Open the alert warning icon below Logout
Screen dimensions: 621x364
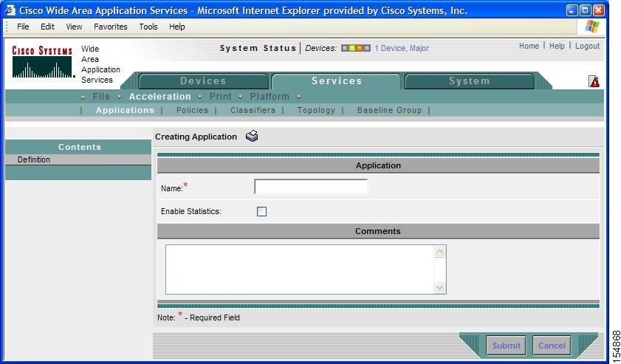(594, 81)
